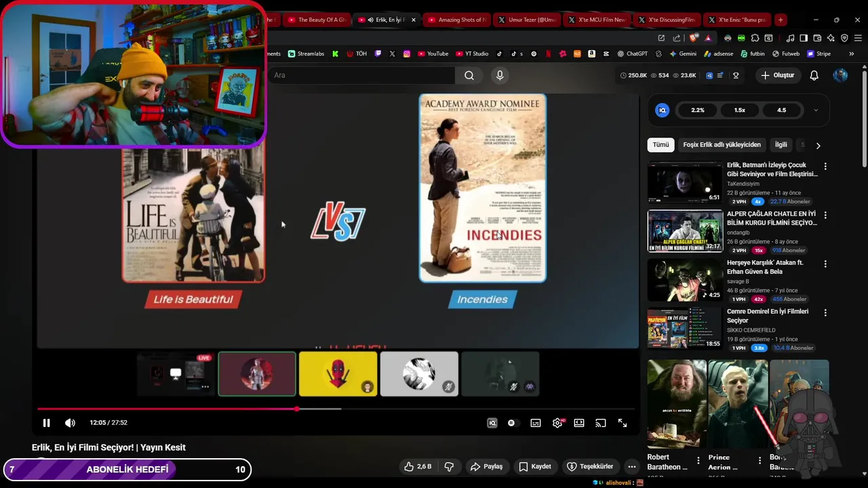Open YT Studio bookmark

(472, 54)
